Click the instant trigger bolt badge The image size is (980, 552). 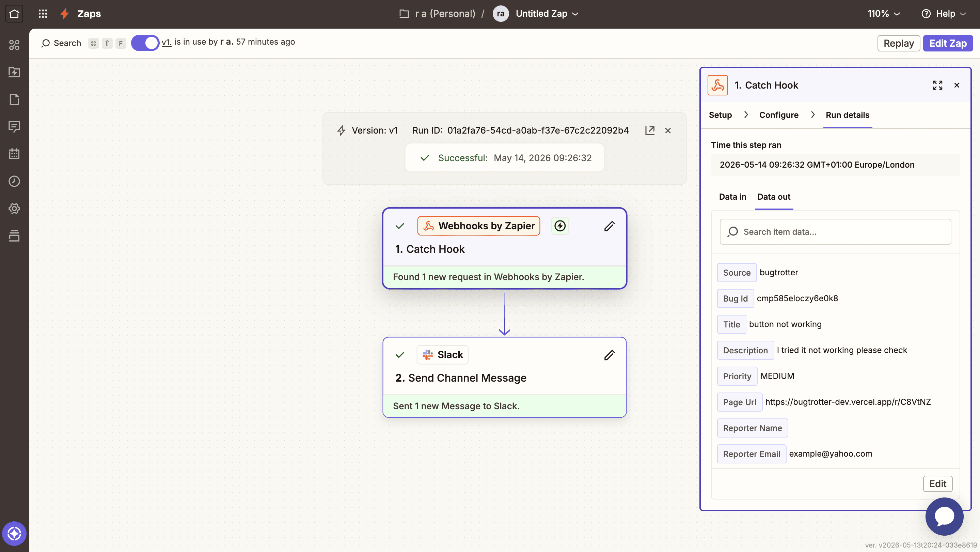[x=560, y=226]
